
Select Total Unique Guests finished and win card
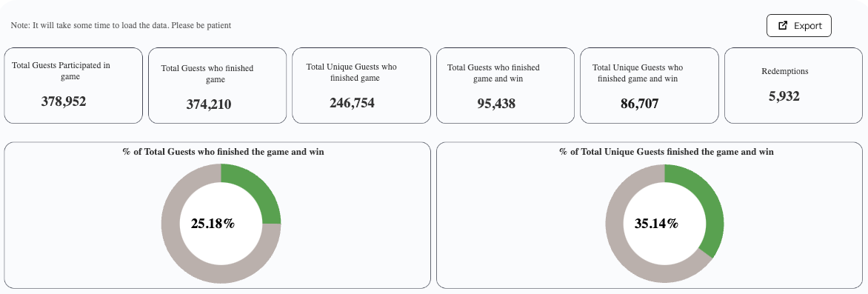(650, 85)
